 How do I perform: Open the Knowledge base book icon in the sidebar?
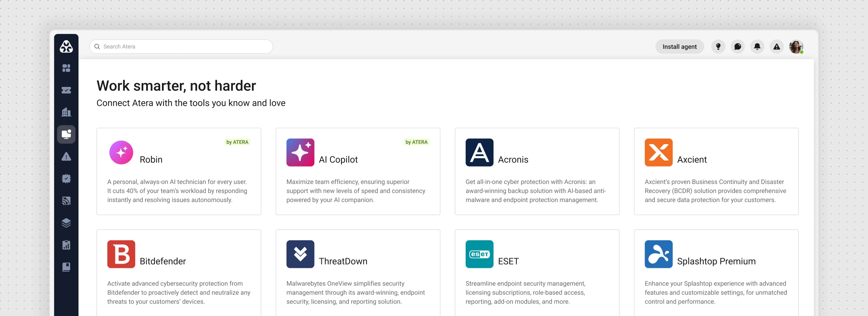[x=66, y=267]
